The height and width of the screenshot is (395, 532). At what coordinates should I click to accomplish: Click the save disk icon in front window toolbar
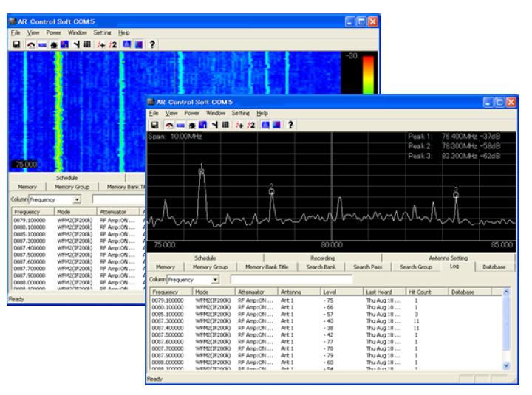coord(154,124)
